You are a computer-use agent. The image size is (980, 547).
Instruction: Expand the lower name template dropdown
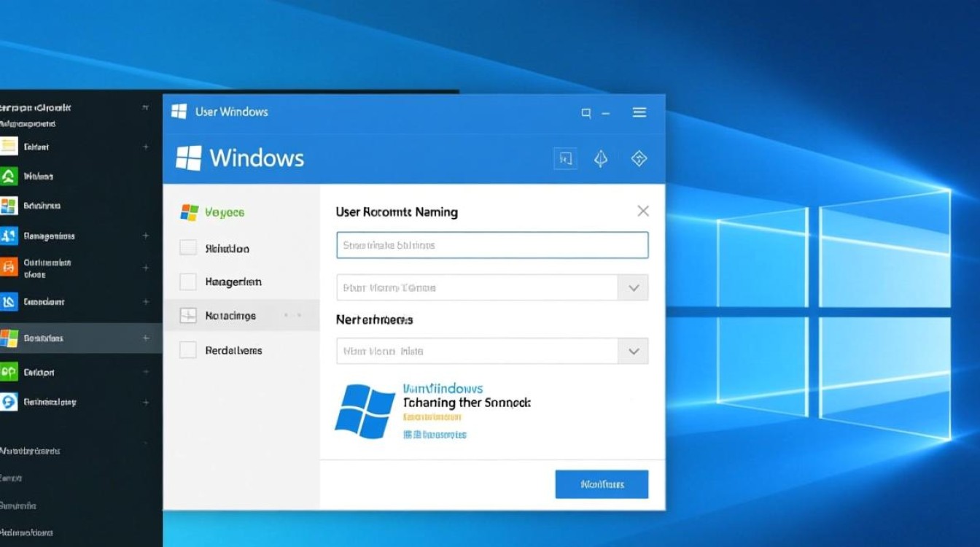(x=633, y=351)
